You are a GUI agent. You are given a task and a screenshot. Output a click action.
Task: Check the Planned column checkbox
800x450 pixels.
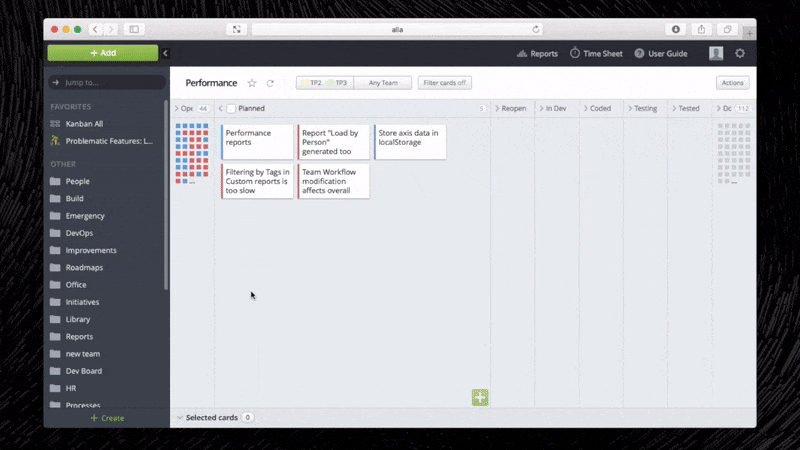click(231, 108)
